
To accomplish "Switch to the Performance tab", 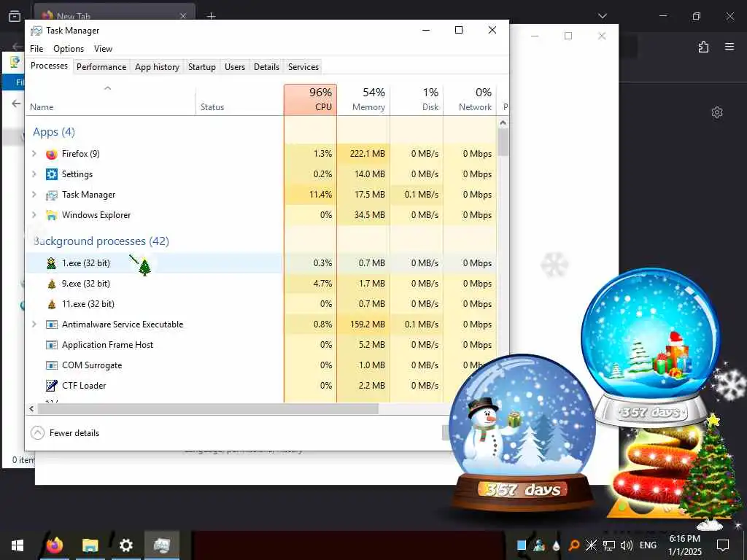I will click(101, 66).
